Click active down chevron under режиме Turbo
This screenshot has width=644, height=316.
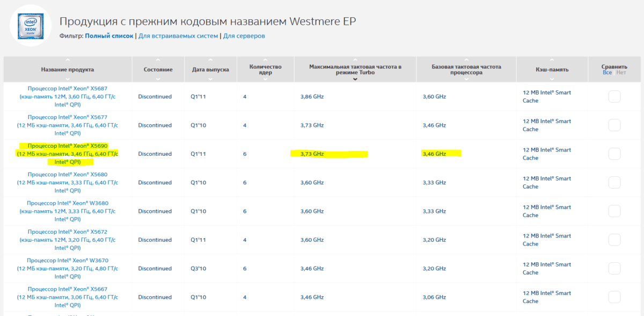point(355,79)
